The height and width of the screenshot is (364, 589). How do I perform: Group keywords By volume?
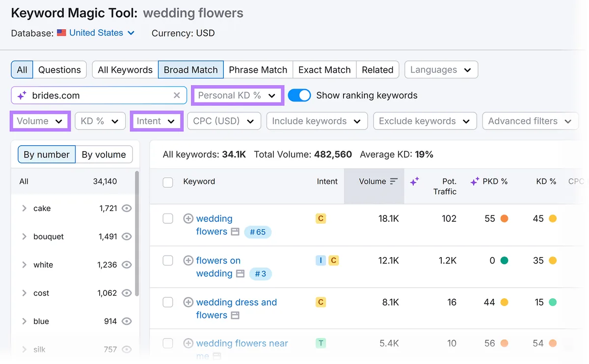tap(104, 155)
